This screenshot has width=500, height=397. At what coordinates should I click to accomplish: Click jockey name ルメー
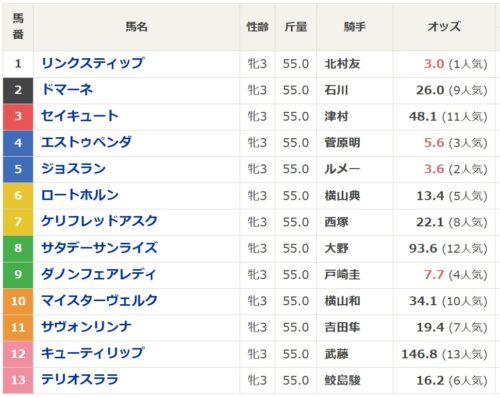pos(342,169)
